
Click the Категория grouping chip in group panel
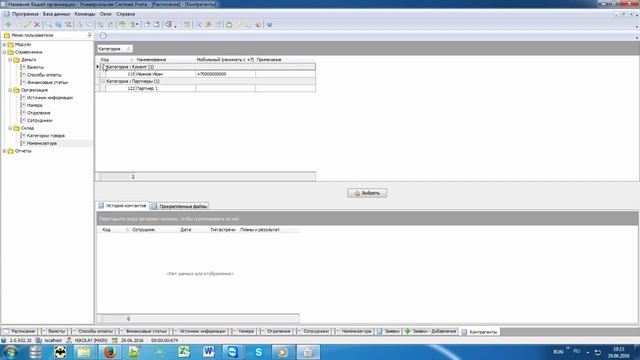(x=114, y=49)
